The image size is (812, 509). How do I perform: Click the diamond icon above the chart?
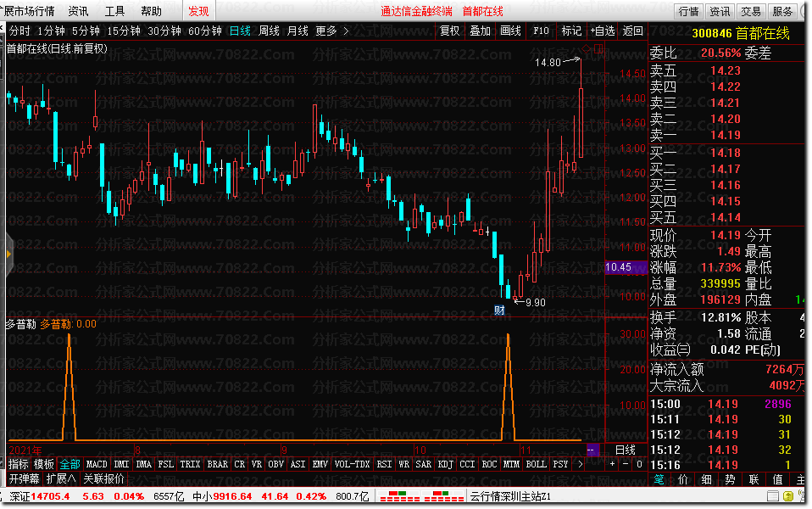[x=587, y=48]
